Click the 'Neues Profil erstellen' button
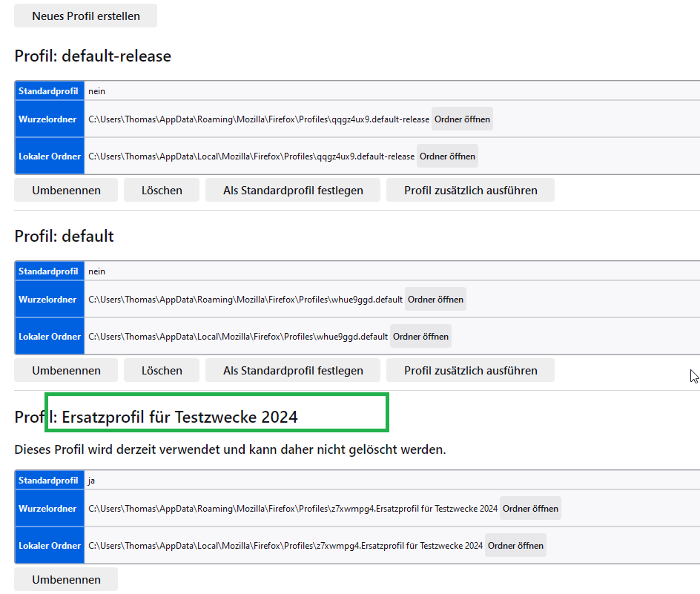700x594 pixels. click(x=85, y=16)
